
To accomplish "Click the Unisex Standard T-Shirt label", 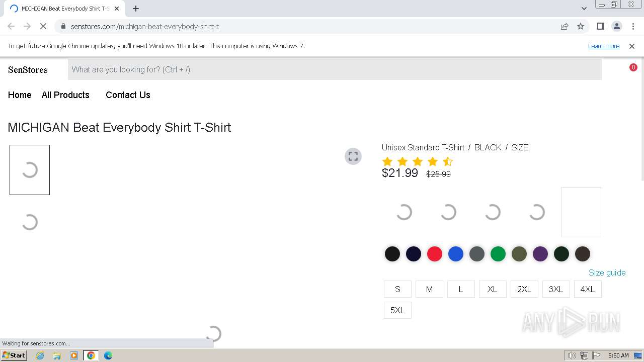I will click(x=423, y=147).
